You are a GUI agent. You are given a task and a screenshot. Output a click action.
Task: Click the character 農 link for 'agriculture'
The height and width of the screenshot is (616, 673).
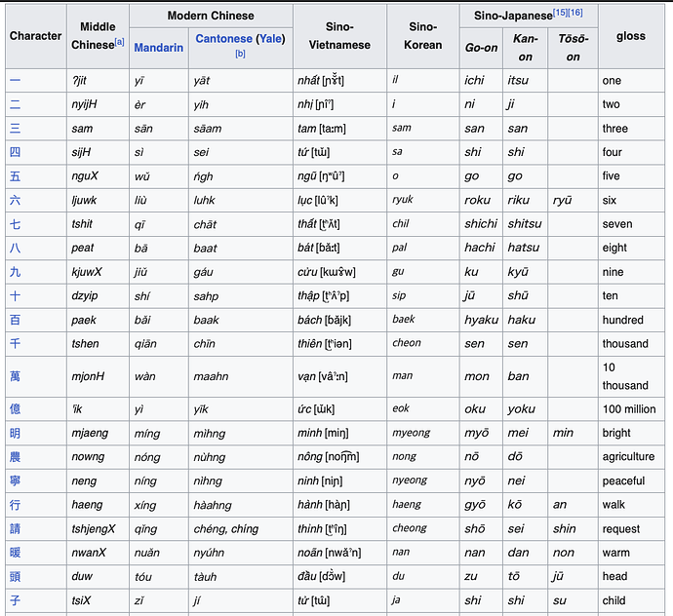click(15, 456)
